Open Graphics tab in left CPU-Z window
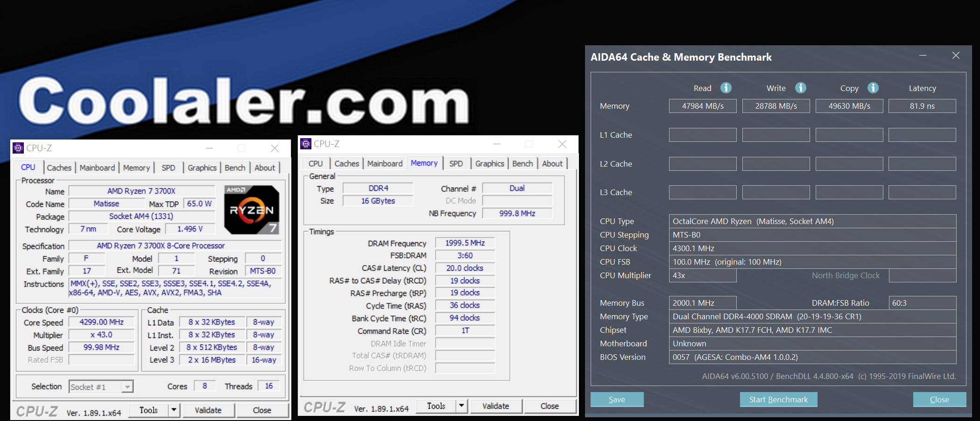The height and width of the screenshot is (421, 980). click(202, 168)
